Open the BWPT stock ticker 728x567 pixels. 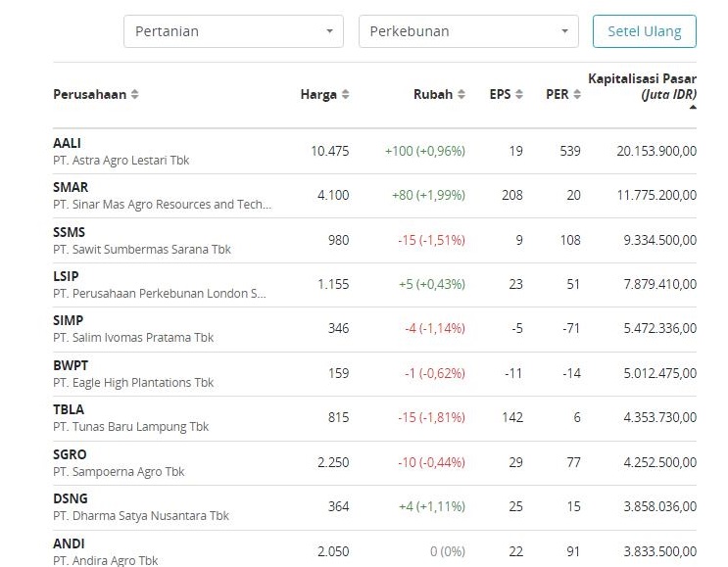71,365
